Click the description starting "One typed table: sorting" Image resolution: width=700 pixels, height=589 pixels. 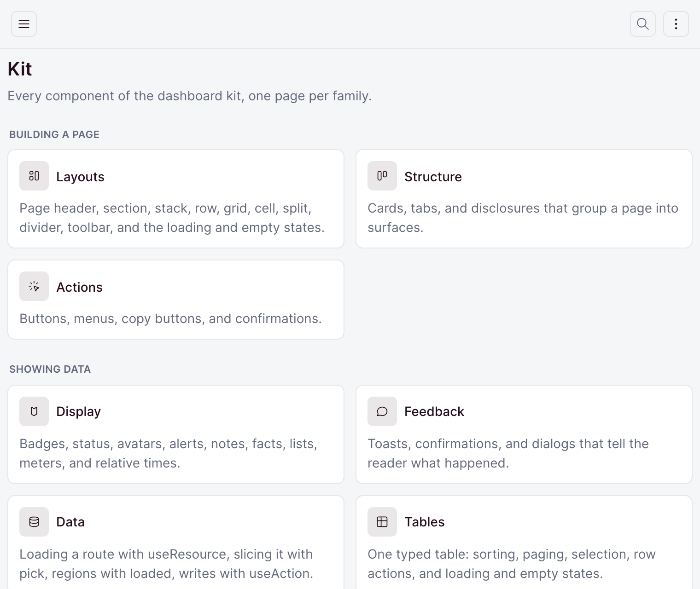pos(512,564)
